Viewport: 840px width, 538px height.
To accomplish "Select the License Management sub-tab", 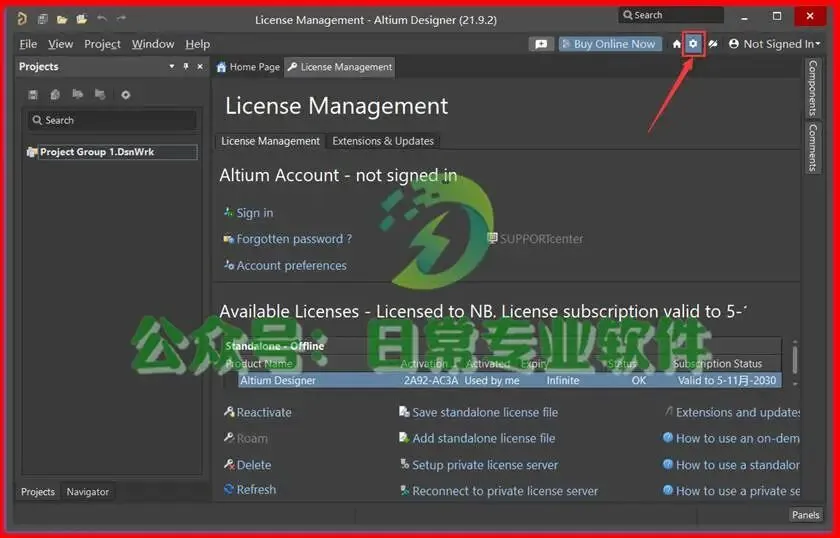I will 270,141.
